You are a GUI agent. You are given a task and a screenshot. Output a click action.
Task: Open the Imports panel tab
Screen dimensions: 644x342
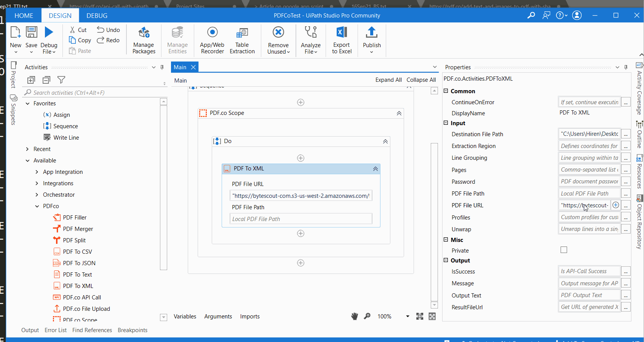click(250, 317)
